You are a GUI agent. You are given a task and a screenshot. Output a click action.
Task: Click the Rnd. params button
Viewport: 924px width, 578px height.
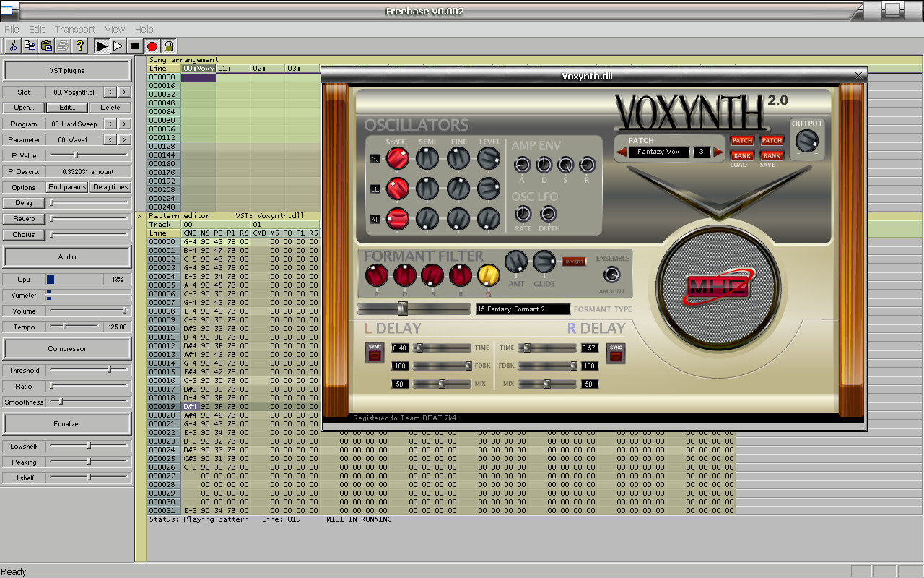coord(67,187)
